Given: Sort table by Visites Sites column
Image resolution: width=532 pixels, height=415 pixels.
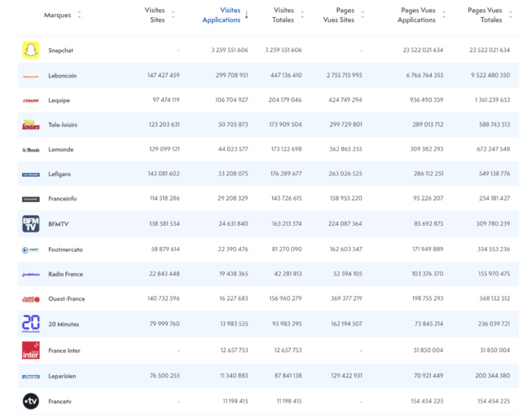Looking at the screenshot, I should point(173,15).
